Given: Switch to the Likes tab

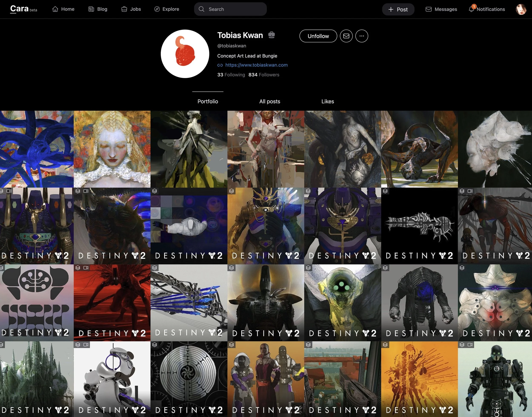Looking at the screenshot, I should (x=327, y=101).
